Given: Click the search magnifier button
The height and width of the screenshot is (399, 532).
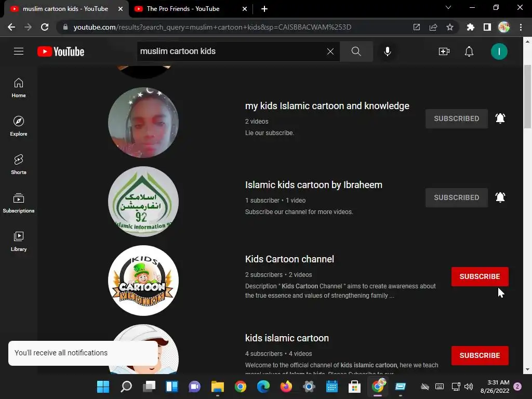Looking at the screenshot, I should 356,51.
